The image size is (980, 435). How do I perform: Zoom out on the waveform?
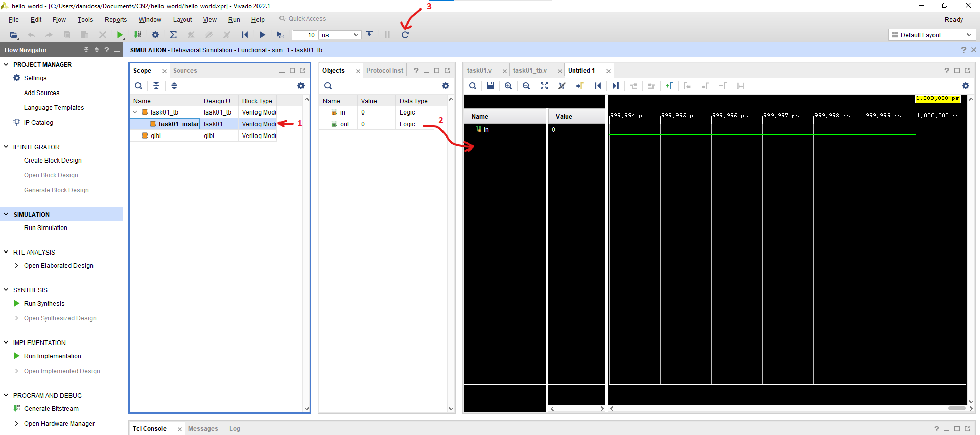point(526,86)
